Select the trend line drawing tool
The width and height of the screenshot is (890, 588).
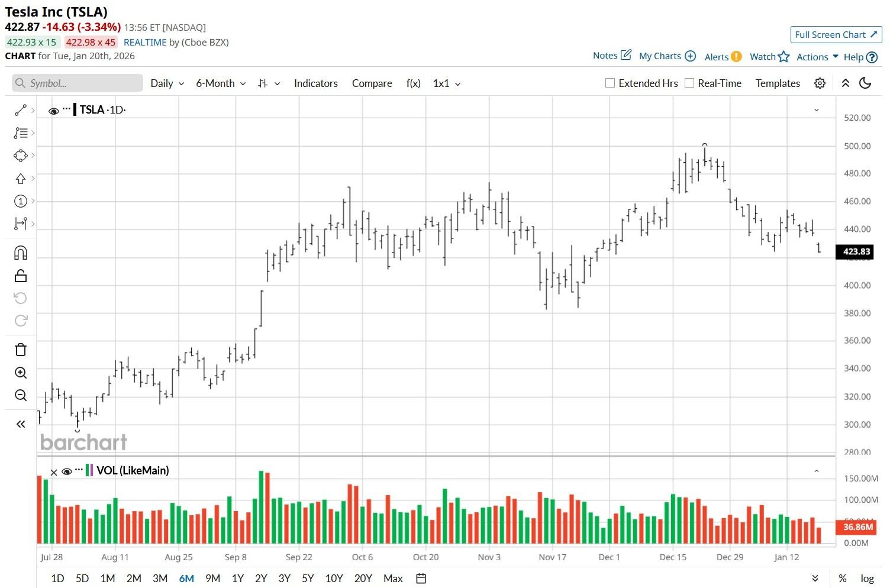pyautogui.click(x=21, y=110)
